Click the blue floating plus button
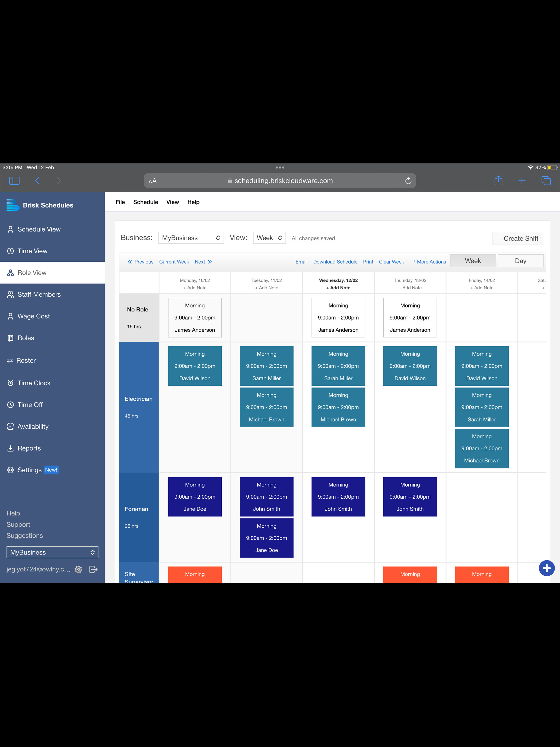Screen dimensions: 560x747 (546, 568)
